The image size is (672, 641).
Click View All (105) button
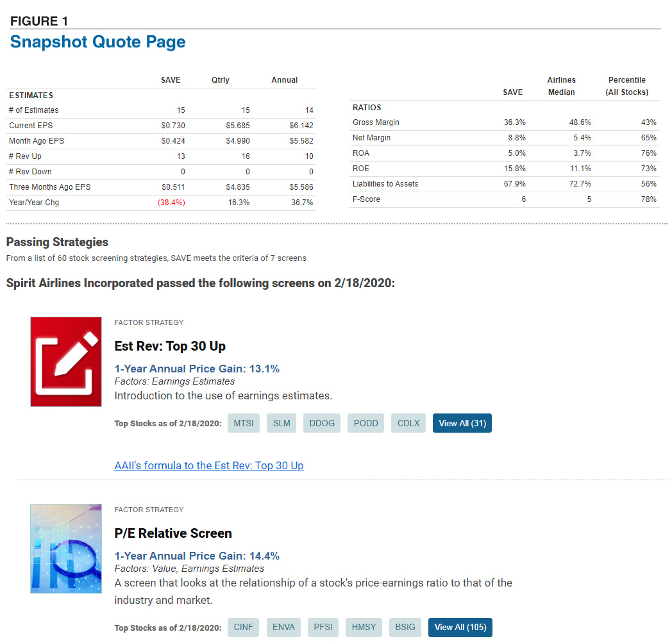(460, 628)
